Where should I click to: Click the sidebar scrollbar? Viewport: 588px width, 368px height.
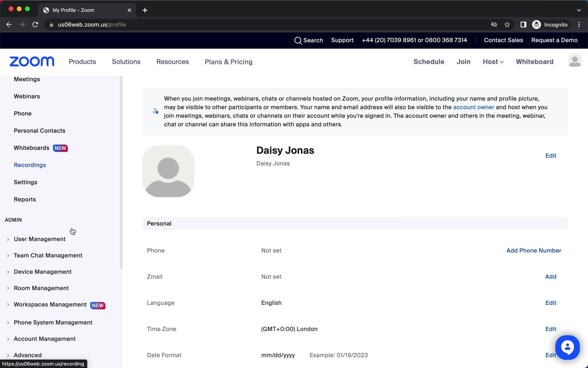121,172
